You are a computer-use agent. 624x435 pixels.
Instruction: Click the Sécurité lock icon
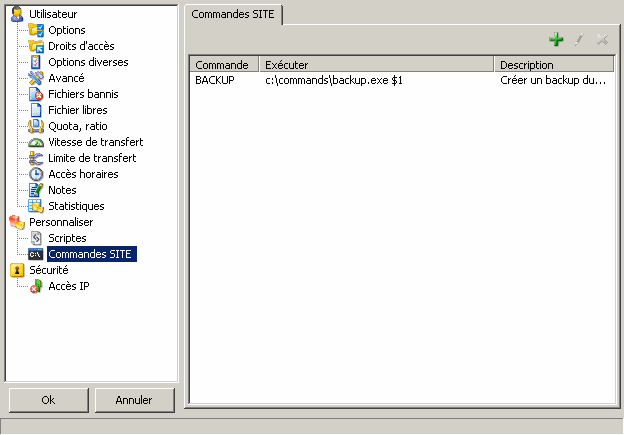[17, 270]
